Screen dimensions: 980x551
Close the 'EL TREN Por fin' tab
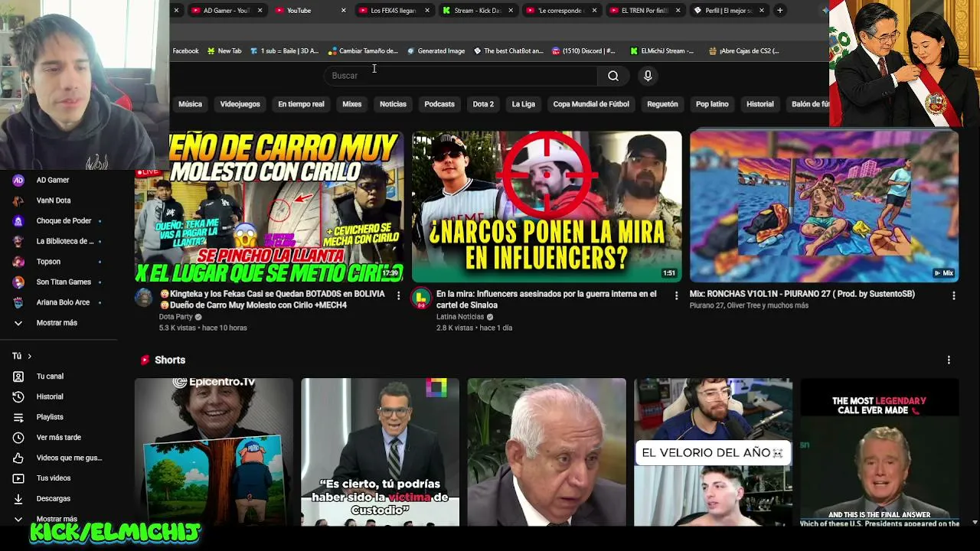click(678, 11)
